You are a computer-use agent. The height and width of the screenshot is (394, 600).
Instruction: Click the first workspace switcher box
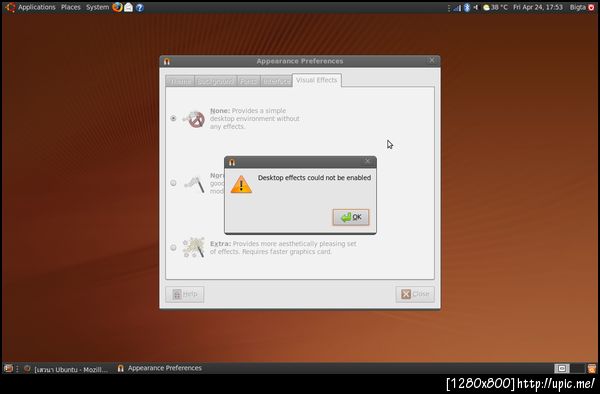(x=562, y=368)
